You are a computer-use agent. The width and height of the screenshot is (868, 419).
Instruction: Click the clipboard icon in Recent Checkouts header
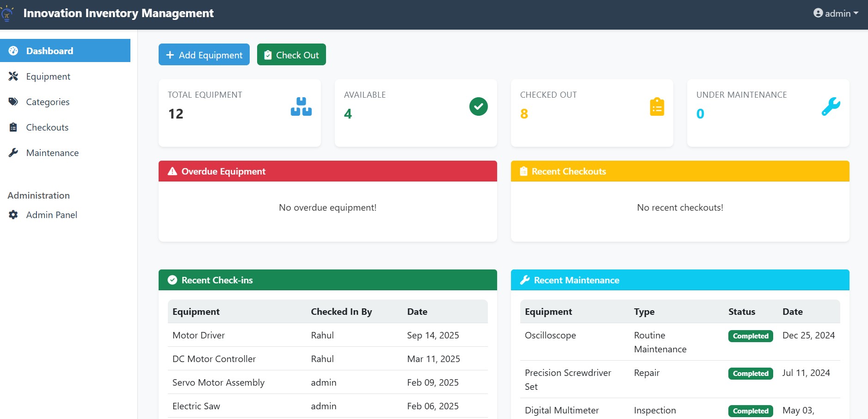tap(523, 171)
